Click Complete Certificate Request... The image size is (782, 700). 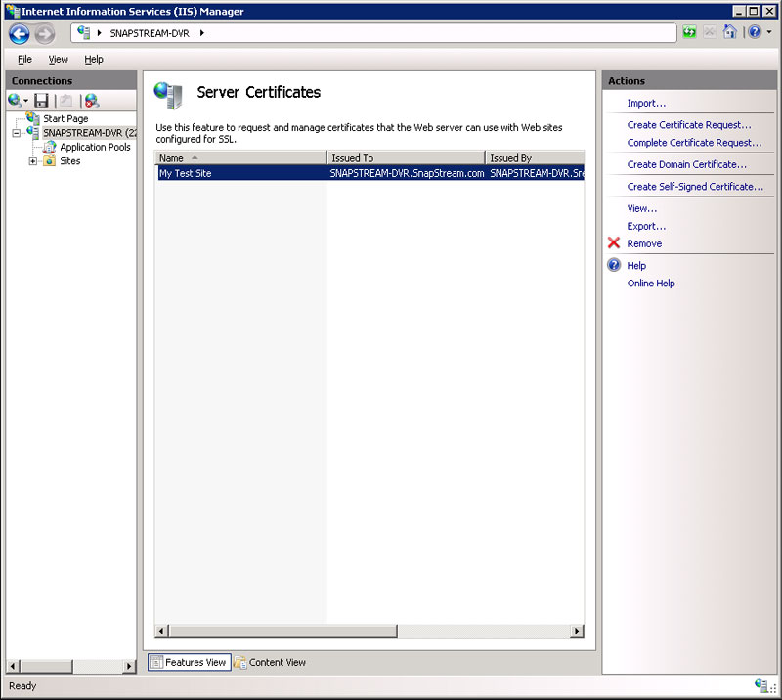694,143
